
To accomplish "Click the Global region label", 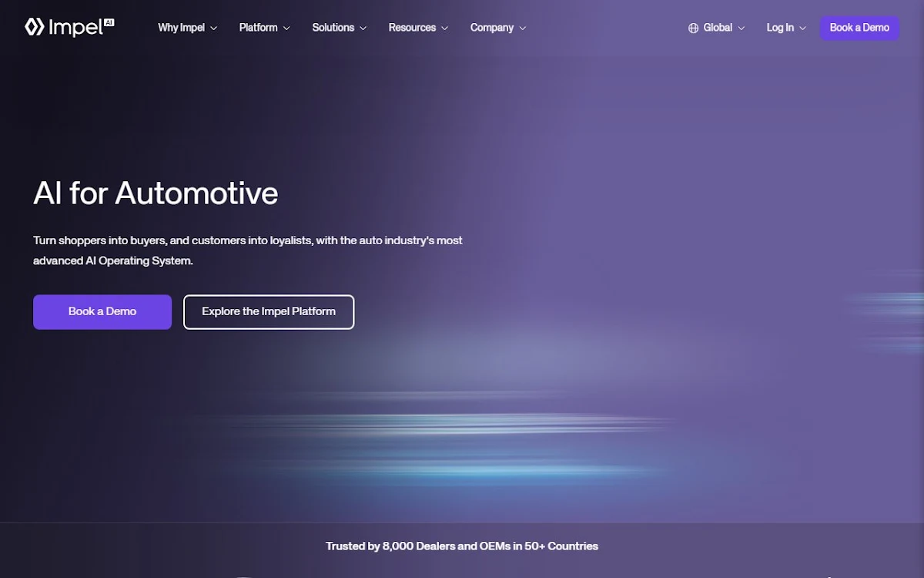I will 718,28.
